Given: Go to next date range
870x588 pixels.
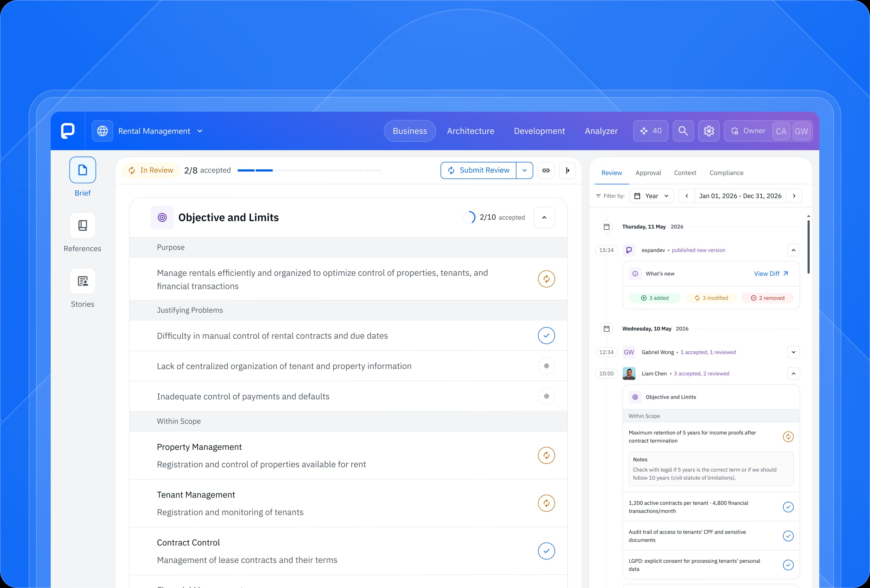Looking at the screenshot, I should click(x=794, y=196).
